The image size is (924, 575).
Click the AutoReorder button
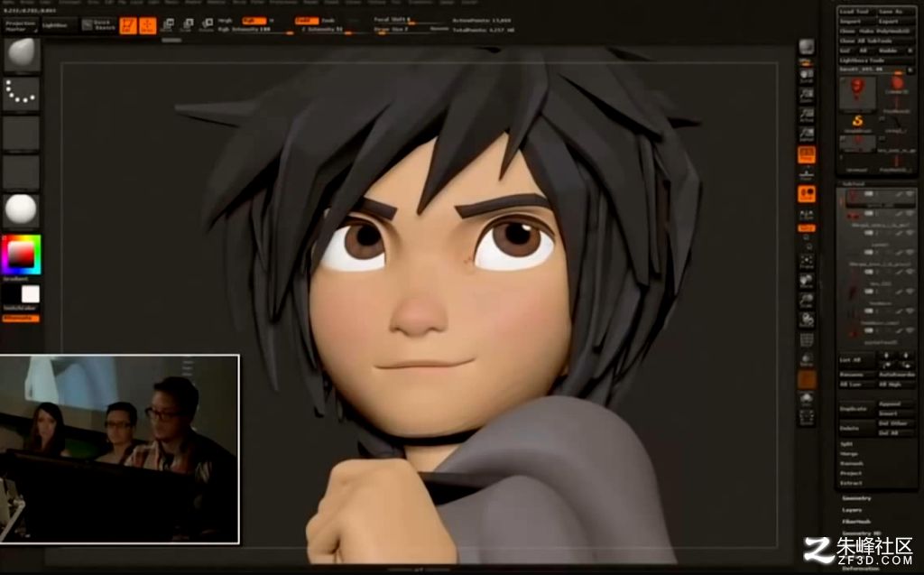click(x=897, y=375)
